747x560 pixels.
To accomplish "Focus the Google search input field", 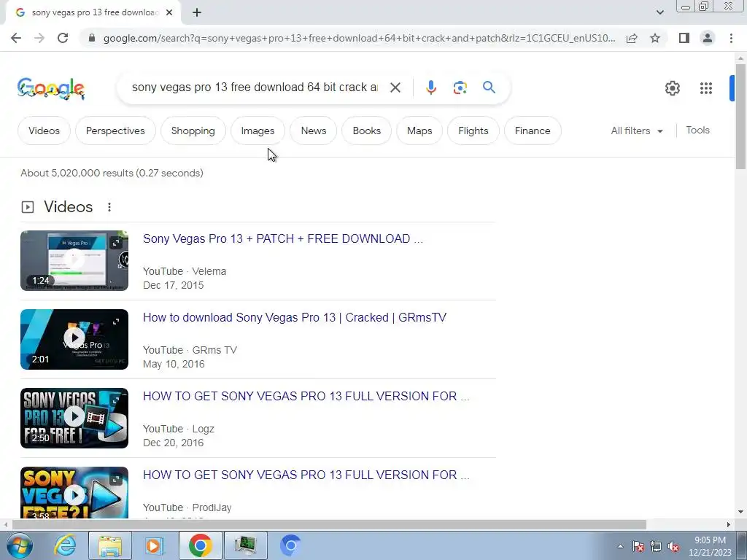I will tap(255, 87).
